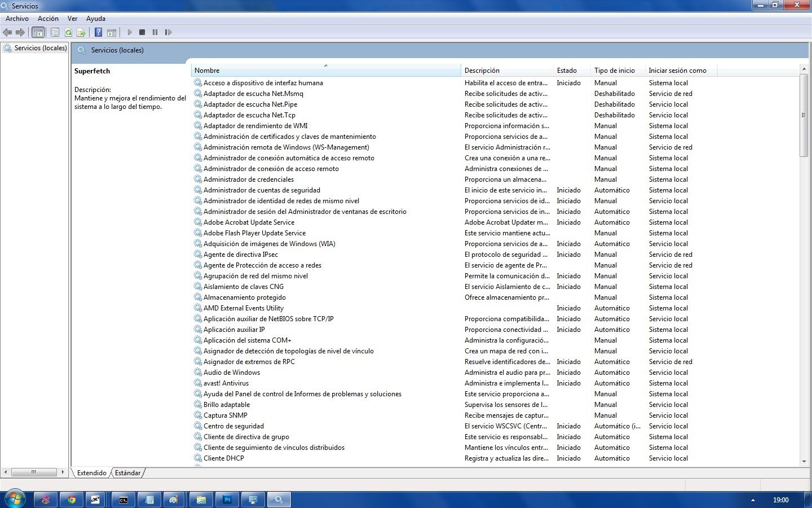Screen dimensions: 812x508
Task: Pause the service via the Pause icon
Action: 155,32
